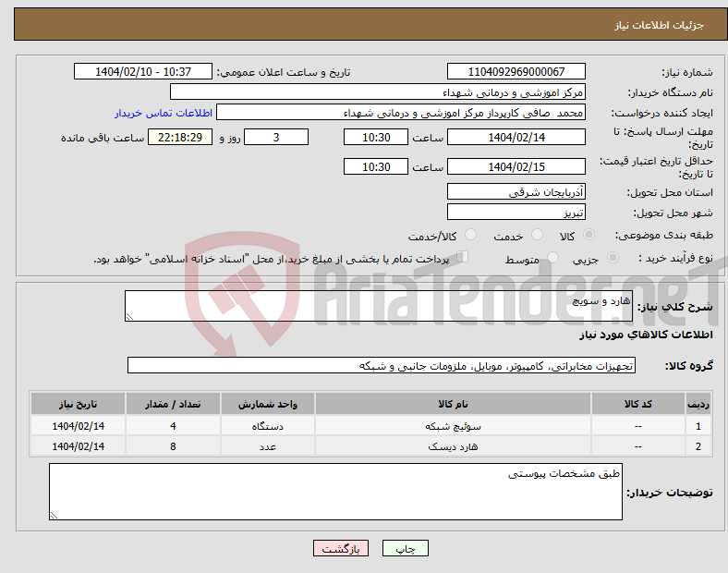This screenshot has height=573, width=728.
Task: Click the request creator name field
Action: click(401, 113)
